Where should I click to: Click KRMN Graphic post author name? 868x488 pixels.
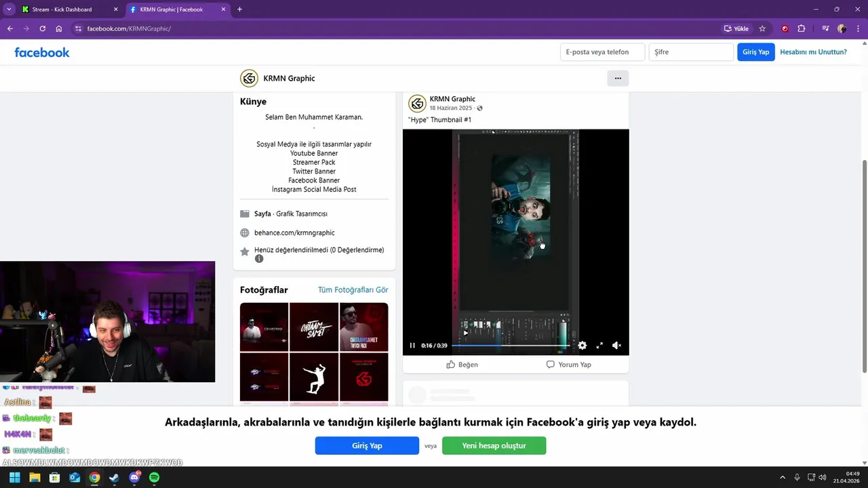(452, 99)
